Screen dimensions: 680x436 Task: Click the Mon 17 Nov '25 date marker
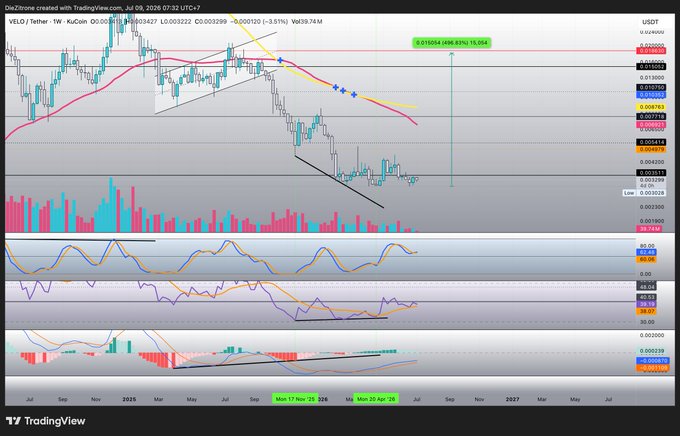(295, 399)
